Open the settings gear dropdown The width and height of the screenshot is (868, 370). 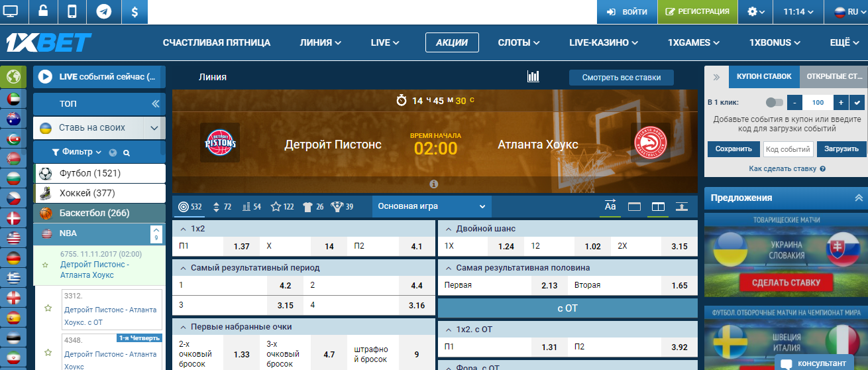tap(756, 11)
